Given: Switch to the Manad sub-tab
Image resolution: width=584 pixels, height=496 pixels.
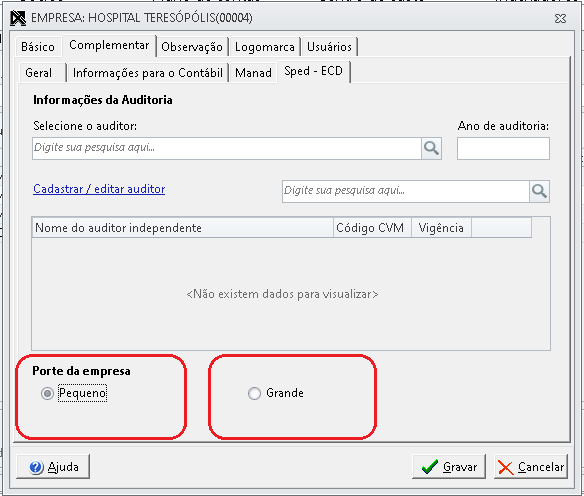Looking at the screenshot, I should coord(253,73).
